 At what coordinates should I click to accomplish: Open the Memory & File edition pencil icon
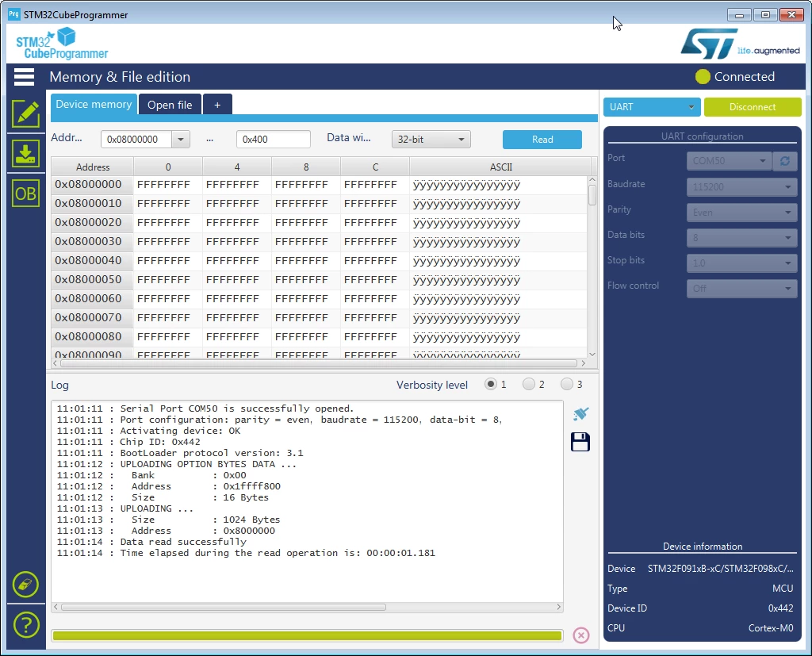click(x=26, y=113)
